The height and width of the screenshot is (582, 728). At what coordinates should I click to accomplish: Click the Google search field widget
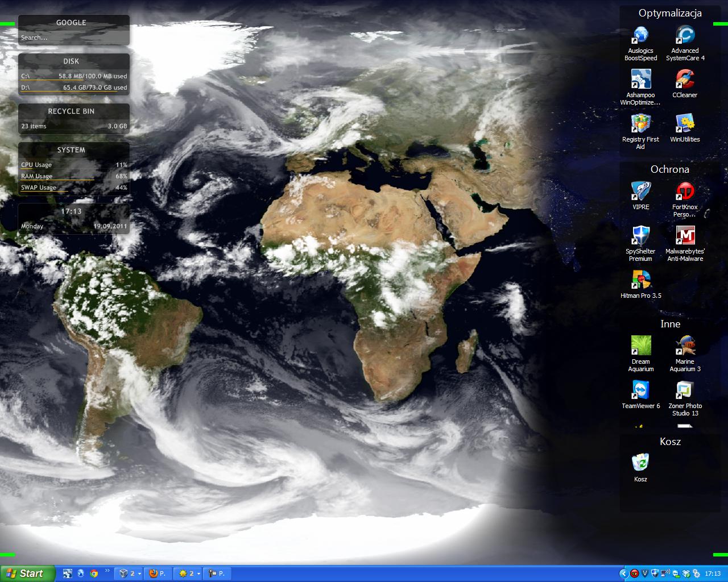[74, 38]
